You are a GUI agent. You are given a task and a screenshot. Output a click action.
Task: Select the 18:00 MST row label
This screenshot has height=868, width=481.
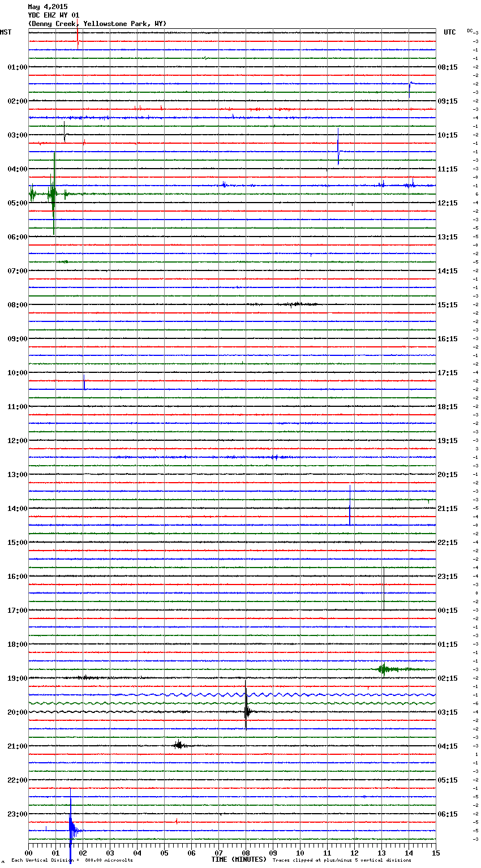coord(18,644)
